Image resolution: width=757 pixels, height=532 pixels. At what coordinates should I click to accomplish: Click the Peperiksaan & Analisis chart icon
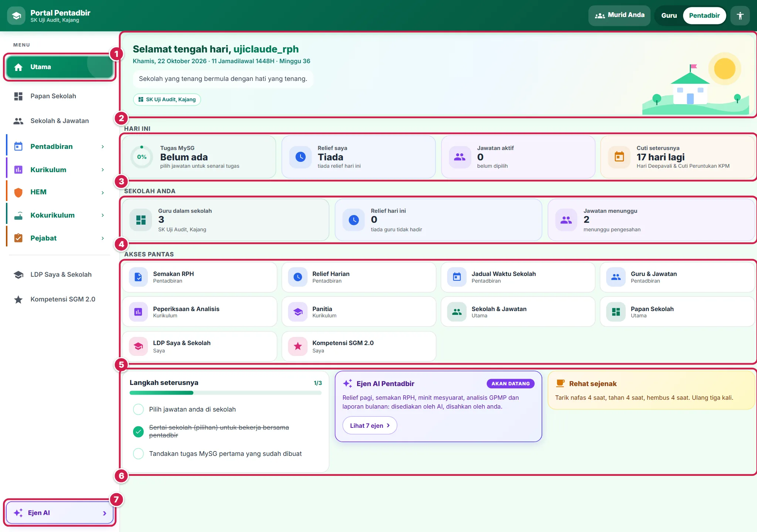138,312
